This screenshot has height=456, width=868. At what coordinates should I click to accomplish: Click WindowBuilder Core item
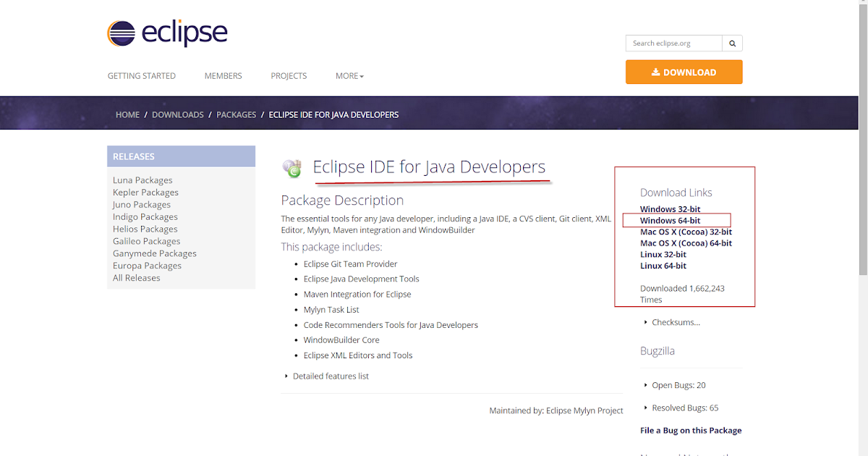tap(341, 340)
